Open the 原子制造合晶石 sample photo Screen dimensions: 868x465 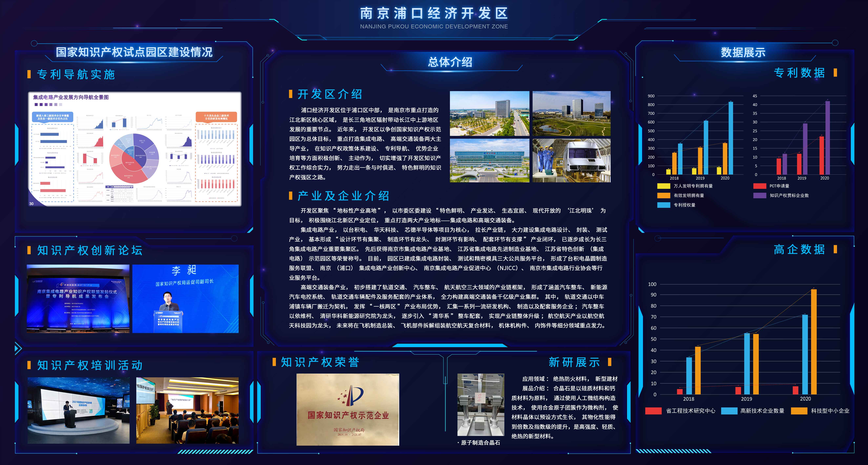(481, 405)
